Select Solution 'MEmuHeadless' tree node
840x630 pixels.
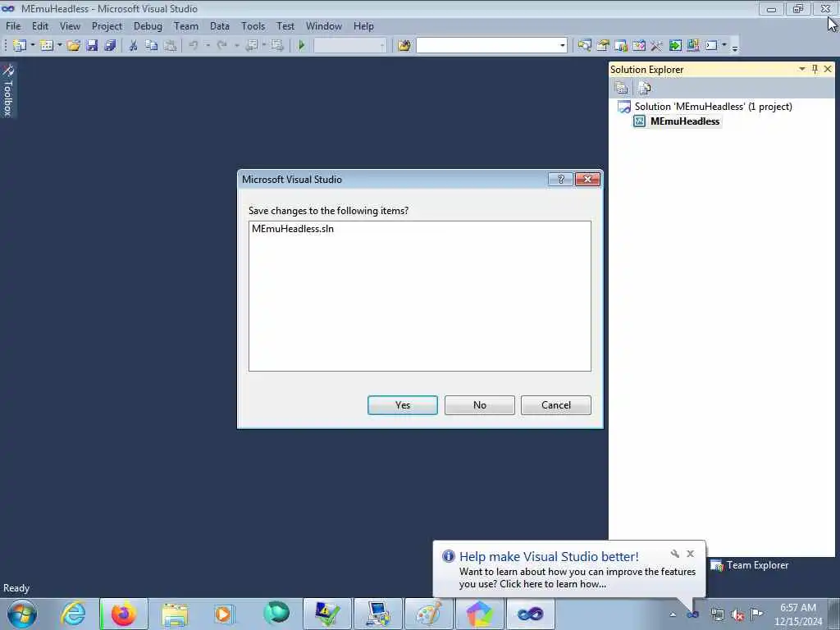pyautogui.click(x=713, y=106)
